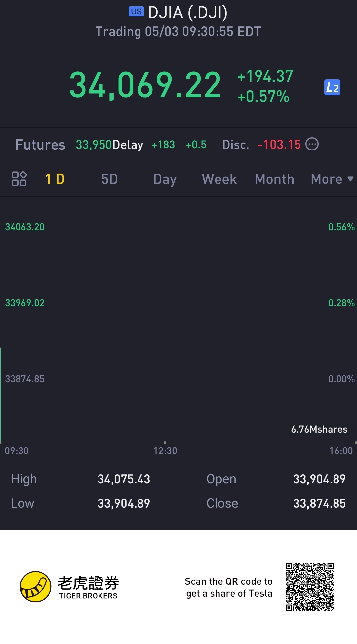This screenshot has width=357, height=644.
Task: Open the discount info ellipsis icon
Action: (312, 144)
